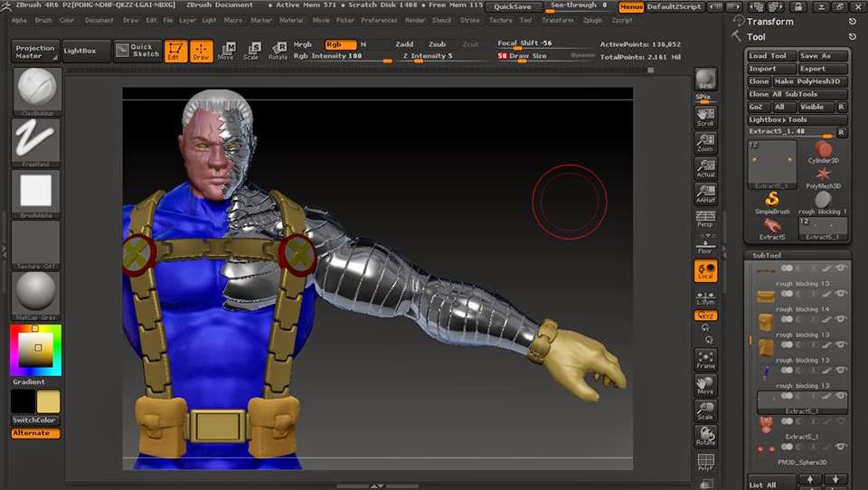The image size is (868, 490).
Task: Select the Extract5 tool thumbnail
Action: 772,229
